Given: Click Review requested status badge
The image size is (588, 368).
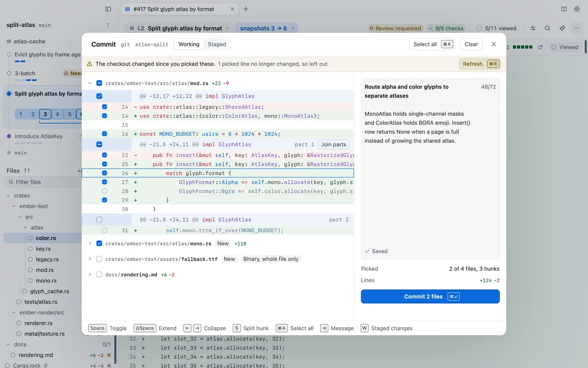Looking at the screenshot, I should tap(395, 28).
